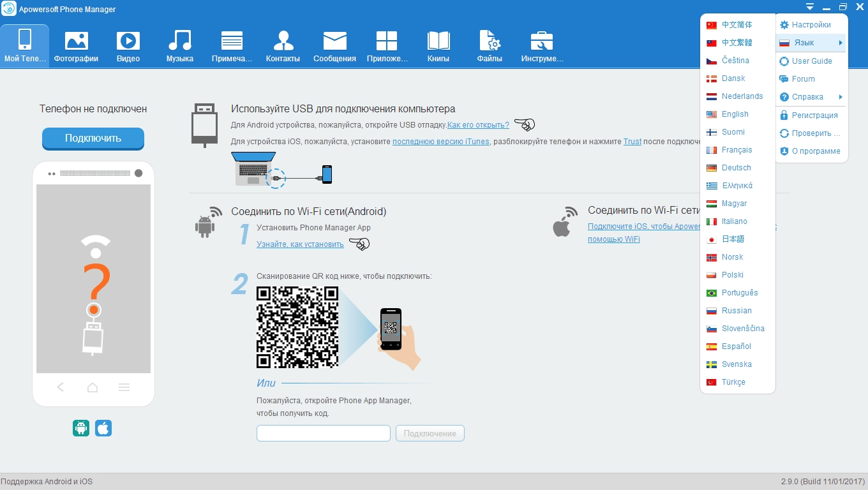
Task: Select Português language
Action: point(737,293)
